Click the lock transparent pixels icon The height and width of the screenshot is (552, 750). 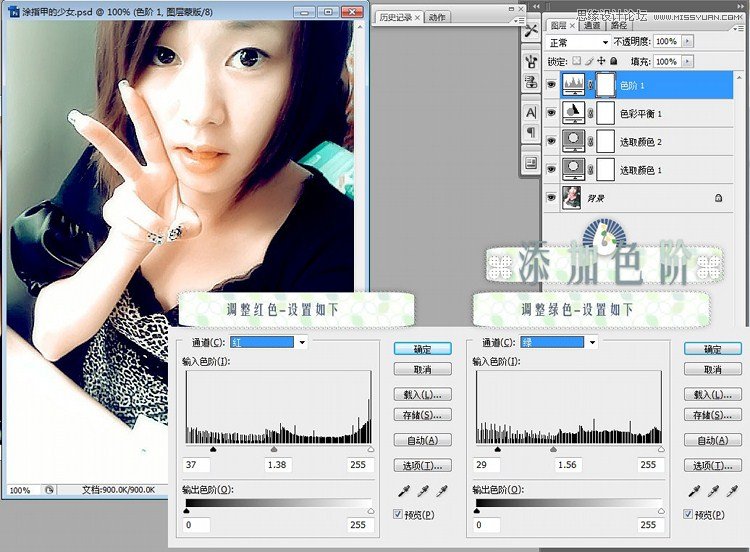(x=577, y=61)
